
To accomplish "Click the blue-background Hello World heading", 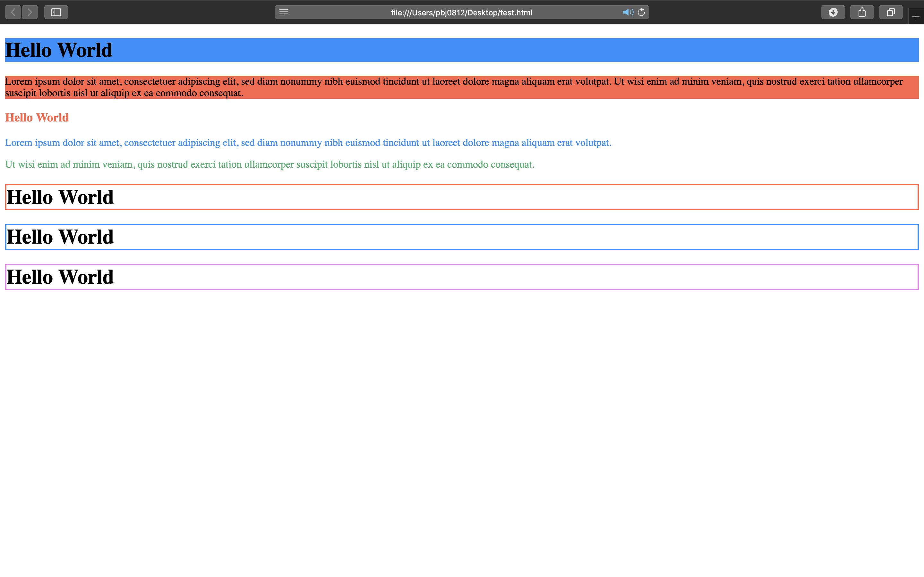I will pyautogui.click(x=59, y=50).
